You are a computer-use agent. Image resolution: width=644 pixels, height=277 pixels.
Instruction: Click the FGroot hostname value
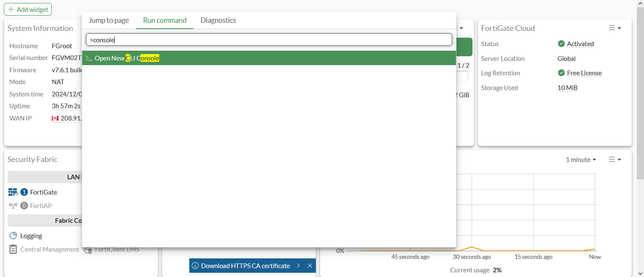(x=62, y=46)
